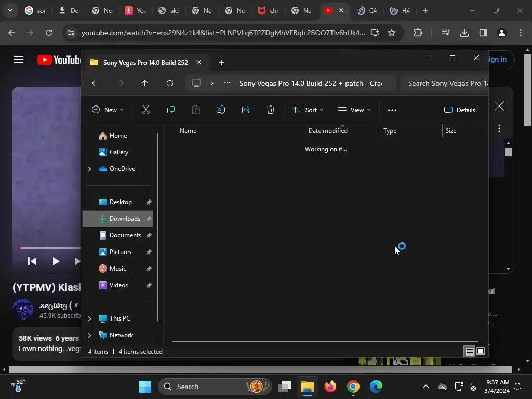
Task: Open Videos quick access folder
Action: tap(118, 285)
